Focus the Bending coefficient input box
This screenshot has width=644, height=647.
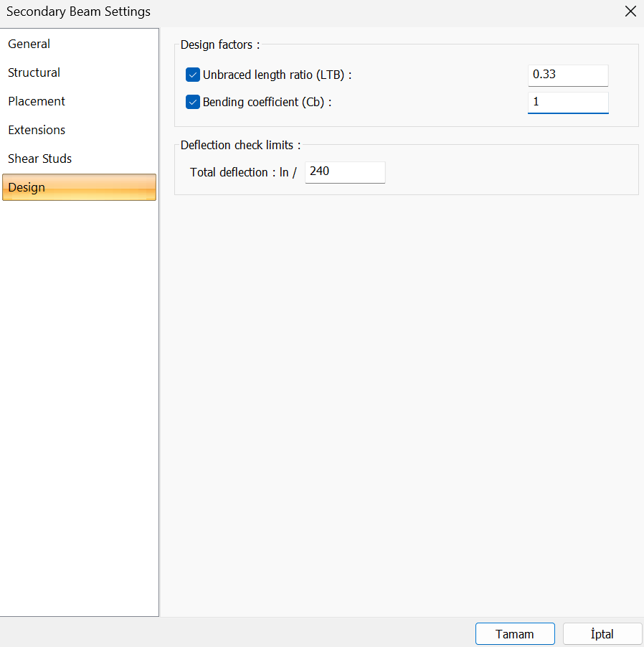pyautogui.click(x=567, y=102)
